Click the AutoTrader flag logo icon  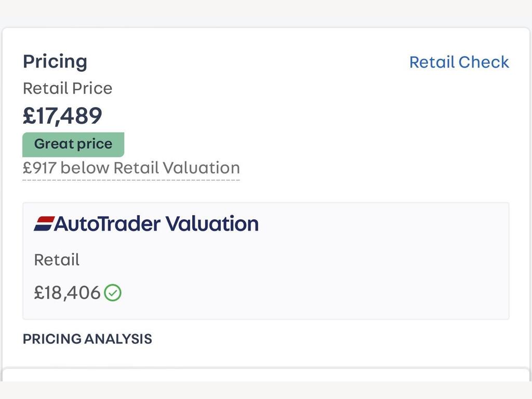pos(44,224)
